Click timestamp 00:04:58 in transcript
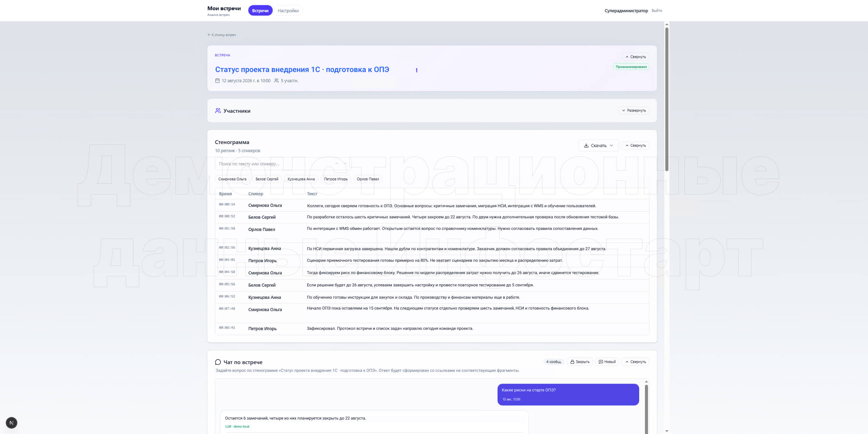868x434 pixels. coord(227,272)
